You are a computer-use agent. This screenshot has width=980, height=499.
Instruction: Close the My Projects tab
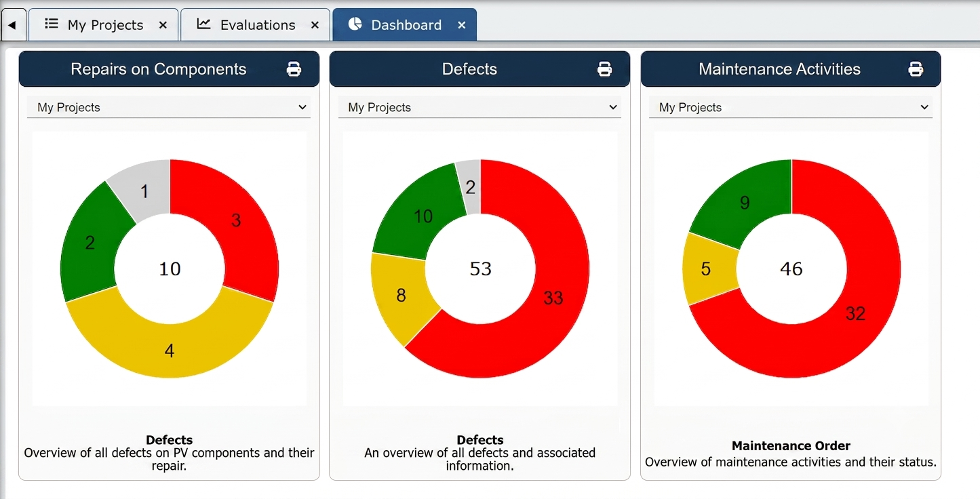pyautogui.click(x=163, y=25)
